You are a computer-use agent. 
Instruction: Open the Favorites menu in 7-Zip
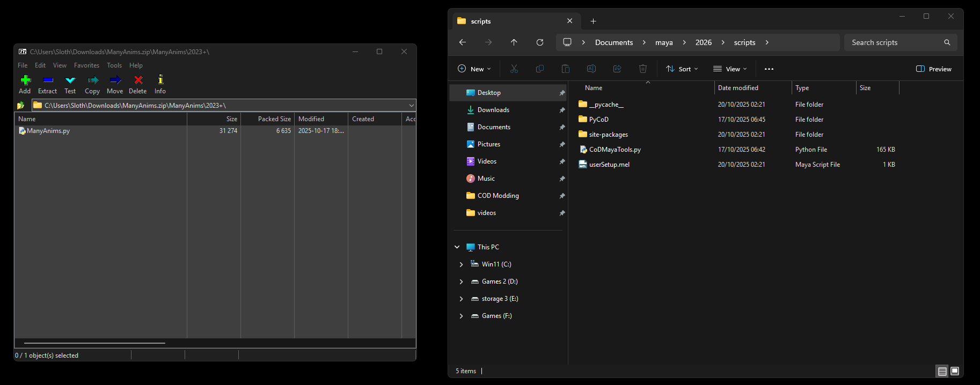86,65
